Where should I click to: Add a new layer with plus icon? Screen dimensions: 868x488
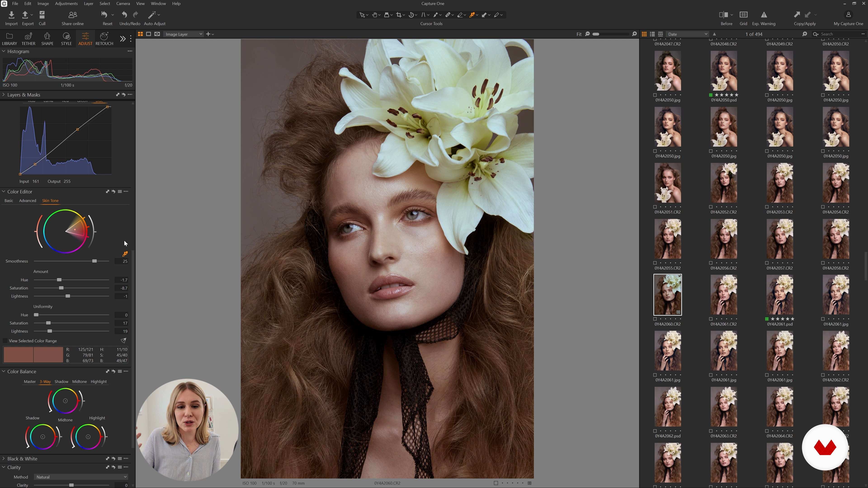pyautogui.click(x=208, y=34)
